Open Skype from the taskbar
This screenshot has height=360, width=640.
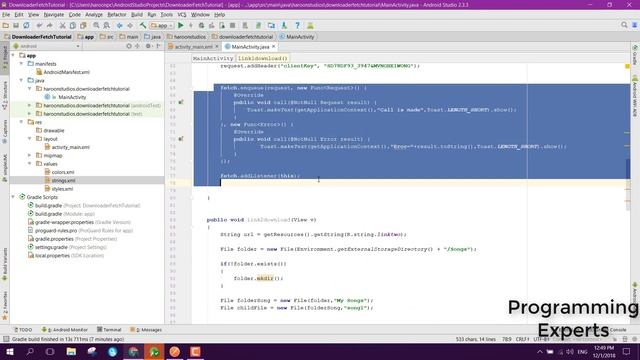click(113, 351)
